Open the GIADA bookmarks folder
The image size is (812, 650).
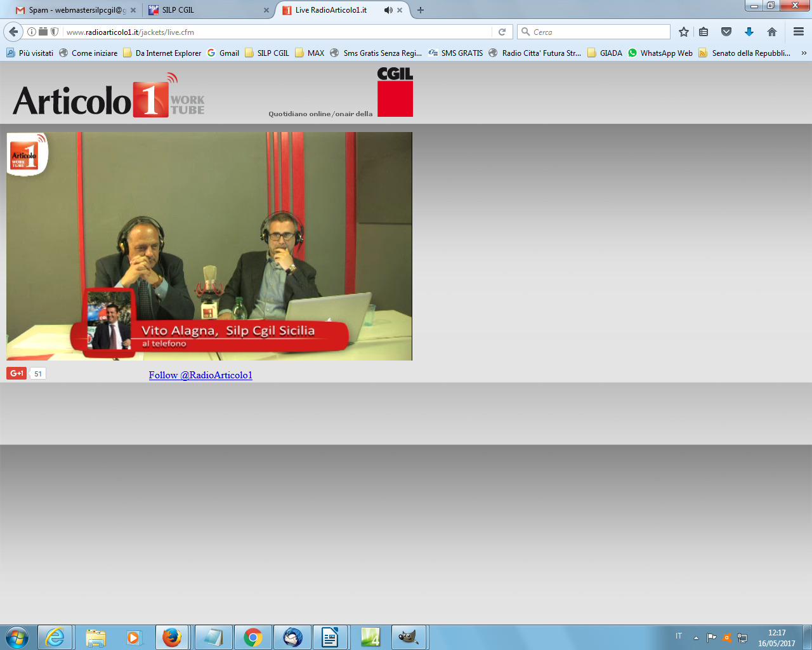click(605, 53)
